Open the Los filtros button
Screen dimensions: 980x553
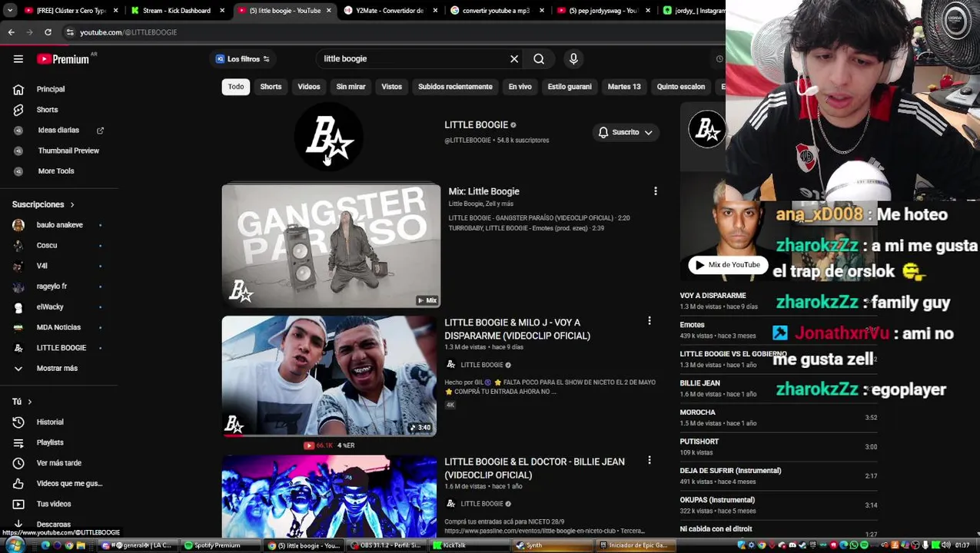pos(243,59)
